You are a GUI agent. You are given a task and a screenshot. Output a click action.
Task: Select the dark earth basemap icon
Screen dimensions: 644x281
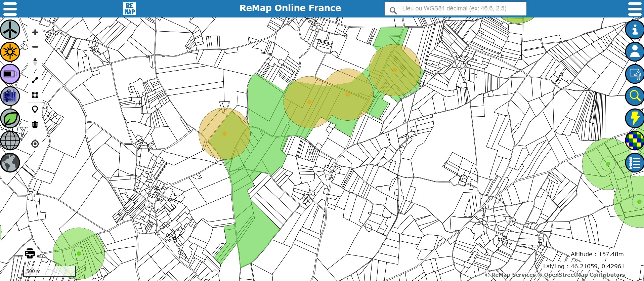[10, 163]
